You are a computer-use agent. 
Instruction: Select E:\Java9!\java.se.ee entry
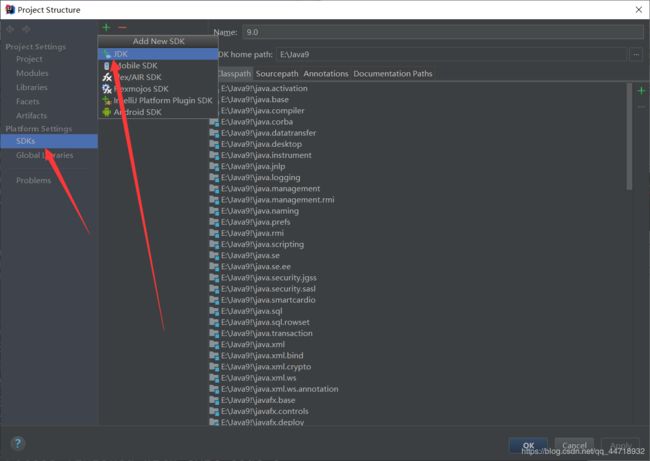(256, 267)
